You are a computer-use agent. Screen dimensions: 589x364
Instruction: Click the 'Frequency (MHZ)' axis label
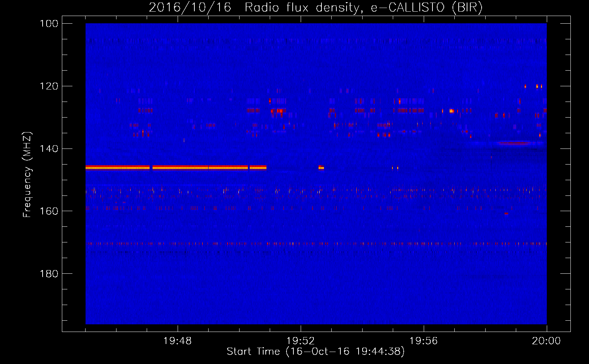[x=27, y=175]
